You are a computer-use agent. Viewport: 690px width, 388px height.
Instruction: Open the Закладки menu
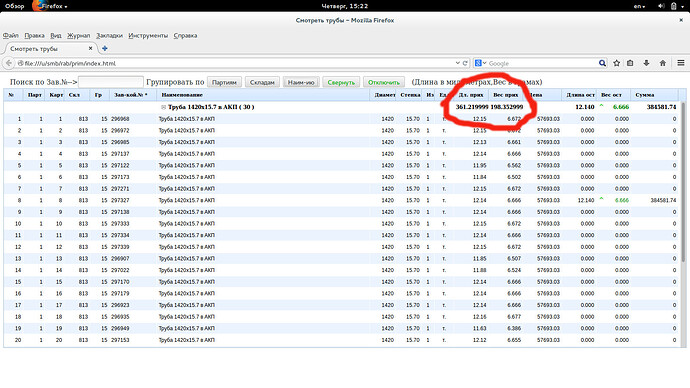110,36
